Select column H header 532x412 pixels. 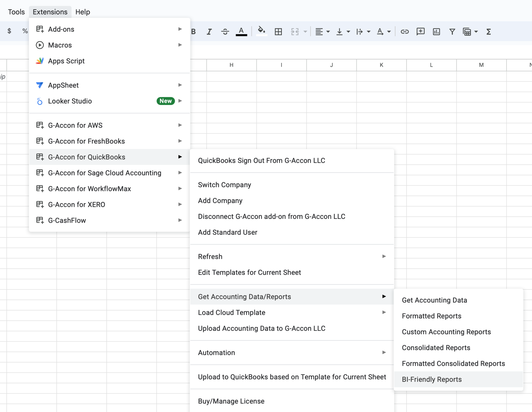pos(231,65)
